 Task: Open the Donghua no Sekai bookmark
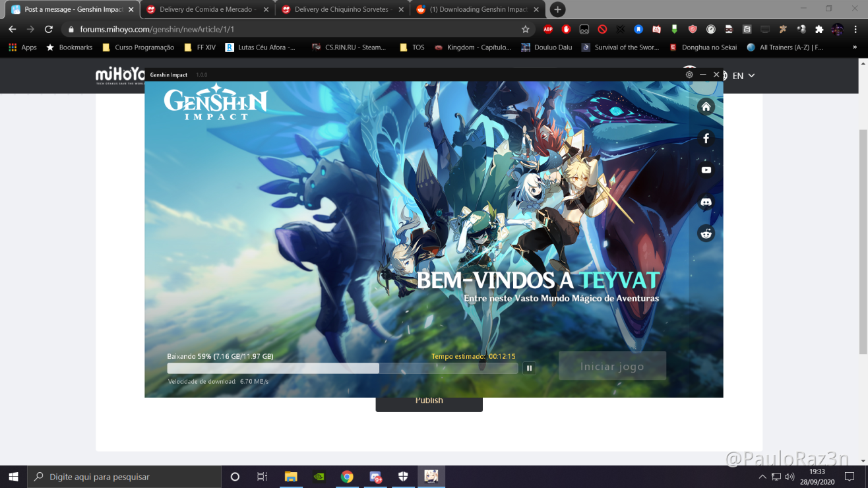[x=702, y=47]
